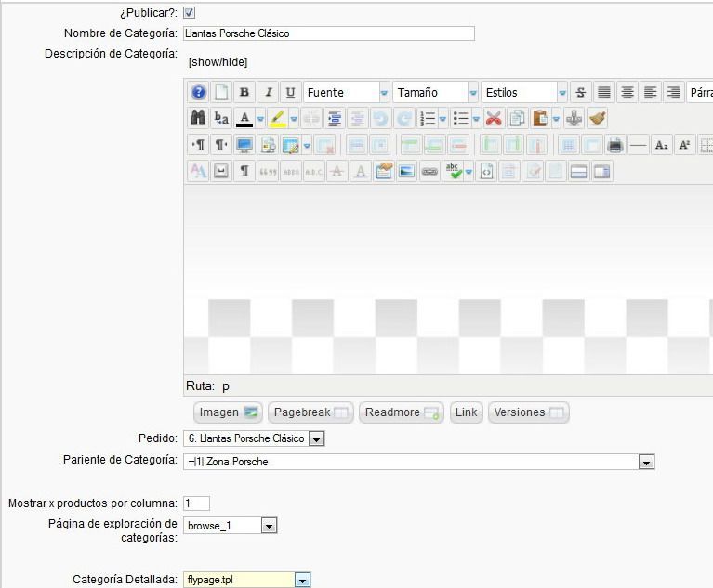Align text to the right
The width and height of the screenshot is (713, 588).
(673, 92)
